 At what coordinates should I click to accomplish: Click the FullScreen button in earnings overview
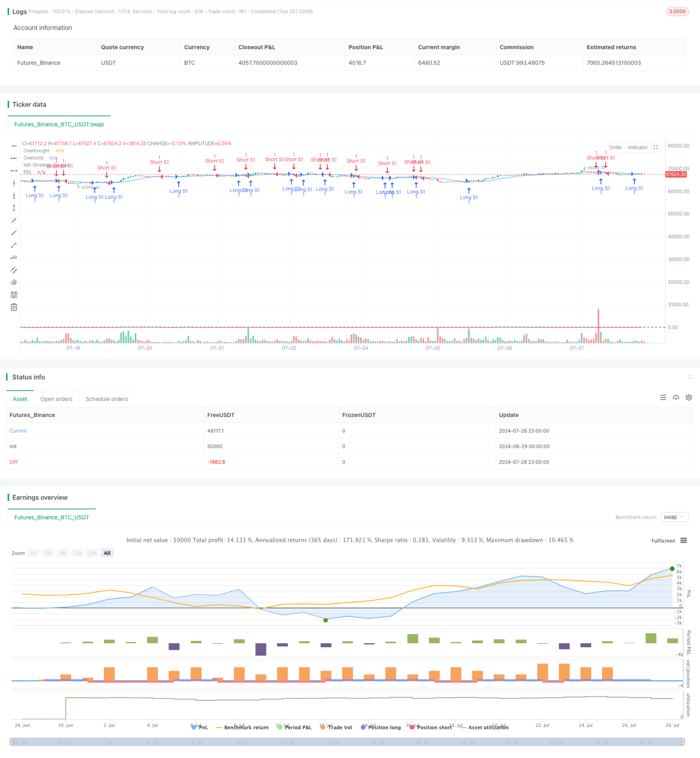[x=663, y=541]
